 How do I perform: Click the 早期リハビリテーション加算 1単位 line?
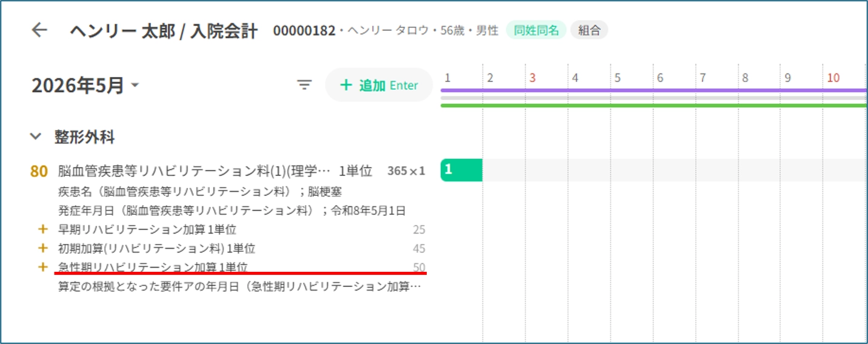click(147, 229)
